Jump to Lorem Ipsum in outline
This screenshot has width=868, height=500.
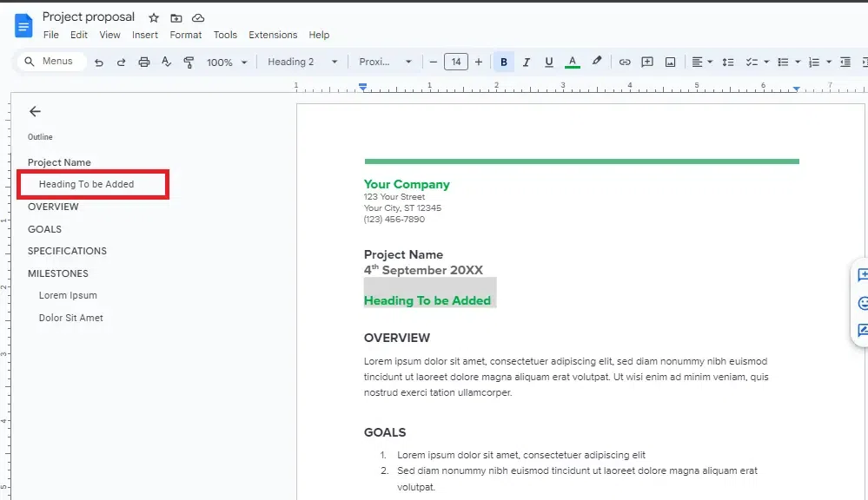[x=68, y=295]
